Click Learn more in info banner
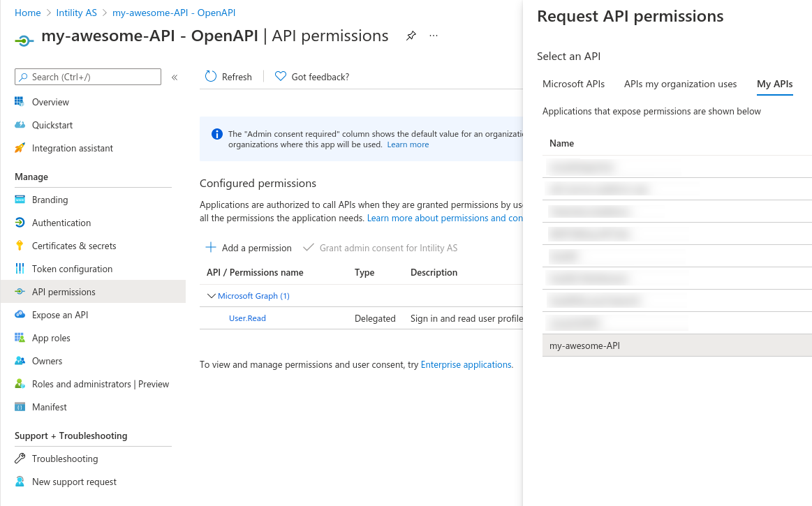This screenshot has height=506, width=812. [408, 144]
